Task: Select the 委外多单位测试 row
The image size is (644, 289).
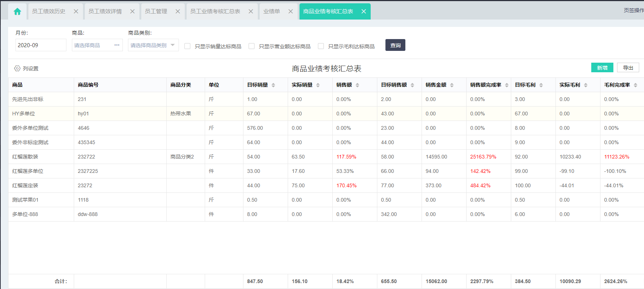Action: 326,128
